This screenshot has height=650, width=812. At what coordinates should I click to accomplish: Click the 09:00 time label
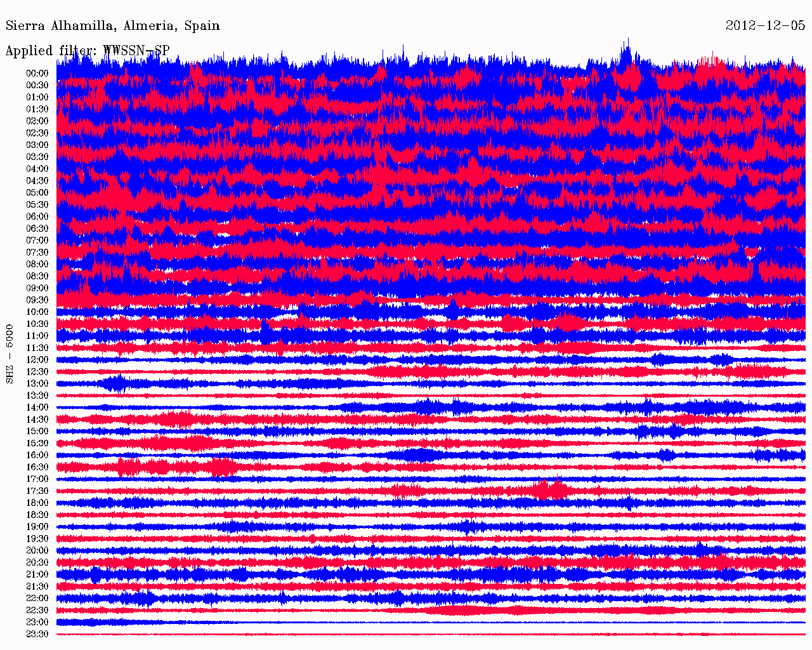click(x=37, y=288)
